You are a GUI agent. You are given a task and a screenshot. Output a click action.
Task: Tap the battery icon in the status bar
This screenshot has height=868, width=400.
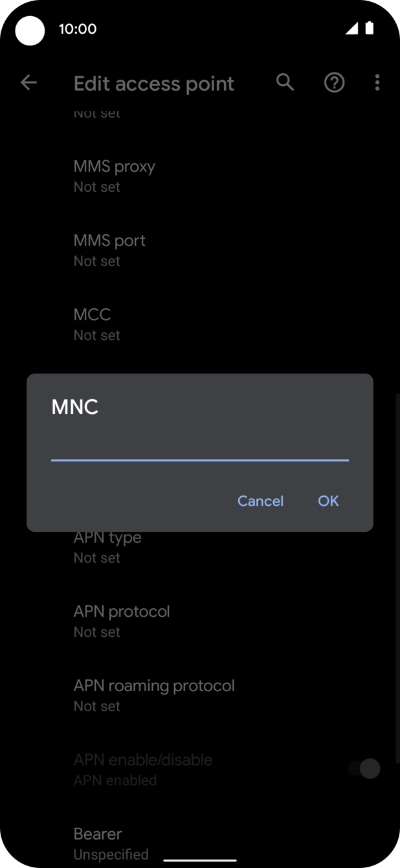click(x=370, y=29)
